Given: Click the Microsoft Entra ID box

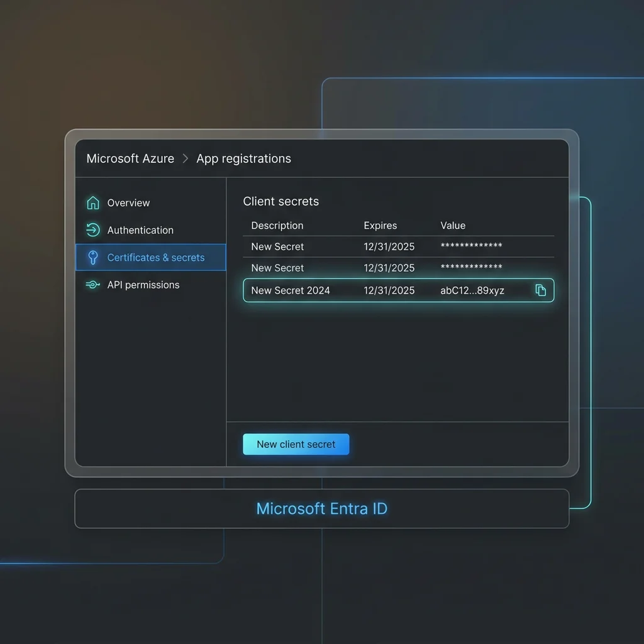Looking at the screenshot, I should (322, 508).
